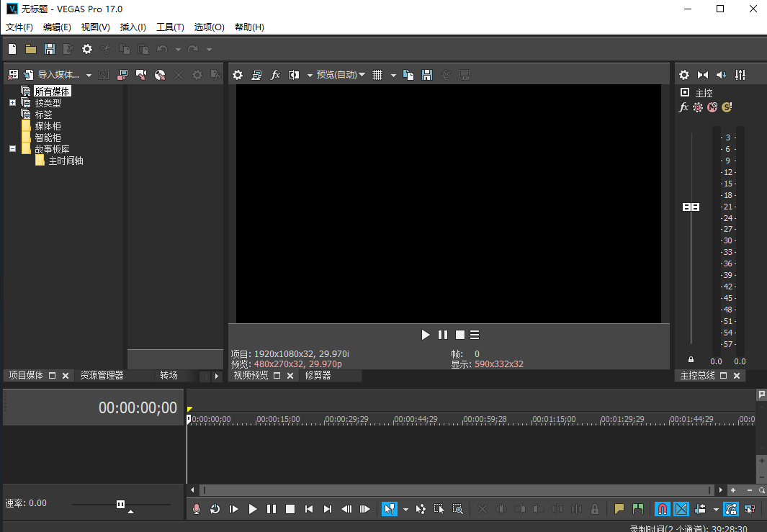Adjust the 速率 playback rate slider
767x532 pixels.
120,504
